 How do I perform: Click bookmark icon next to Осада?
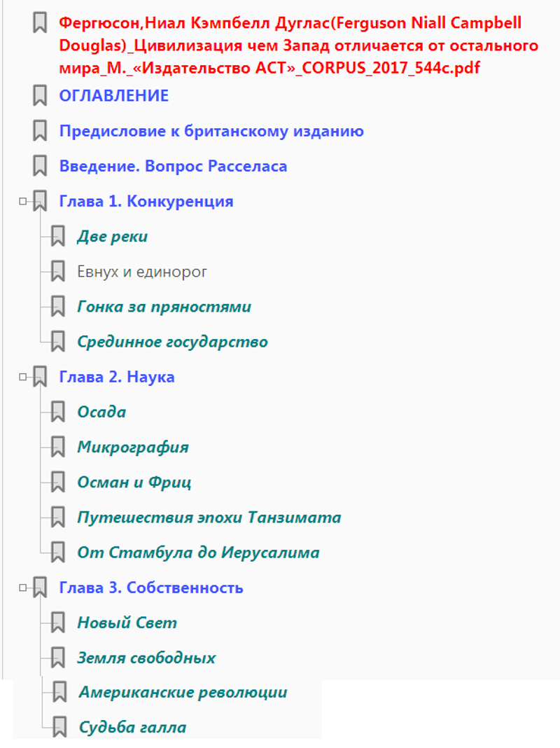point(58,412)
